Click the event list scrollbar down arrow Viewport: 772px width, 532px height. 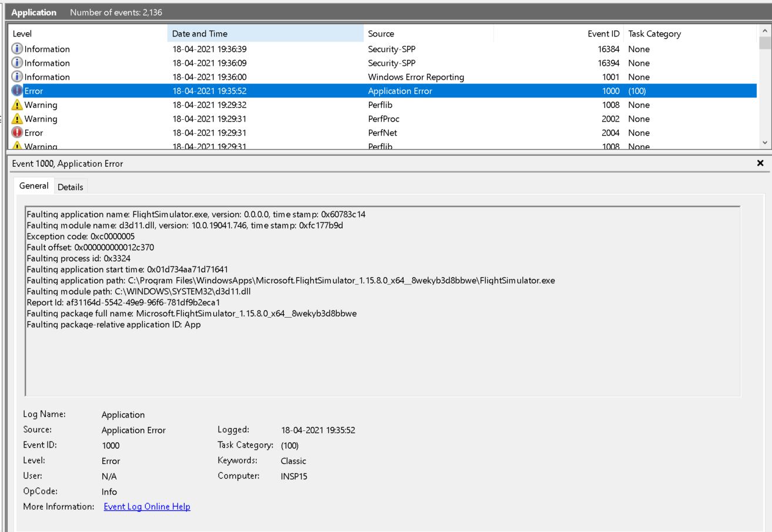(x=764, y=143)
